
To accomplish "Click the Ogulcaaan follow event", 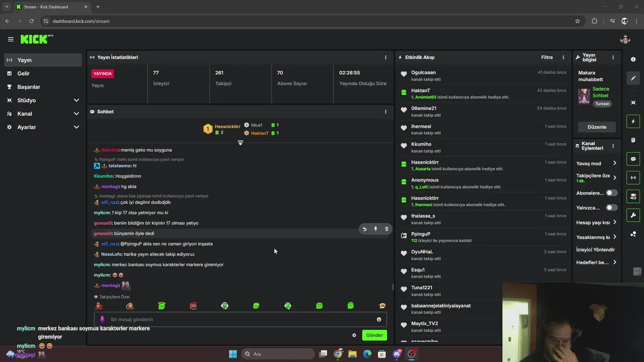I will coord(483,76).
